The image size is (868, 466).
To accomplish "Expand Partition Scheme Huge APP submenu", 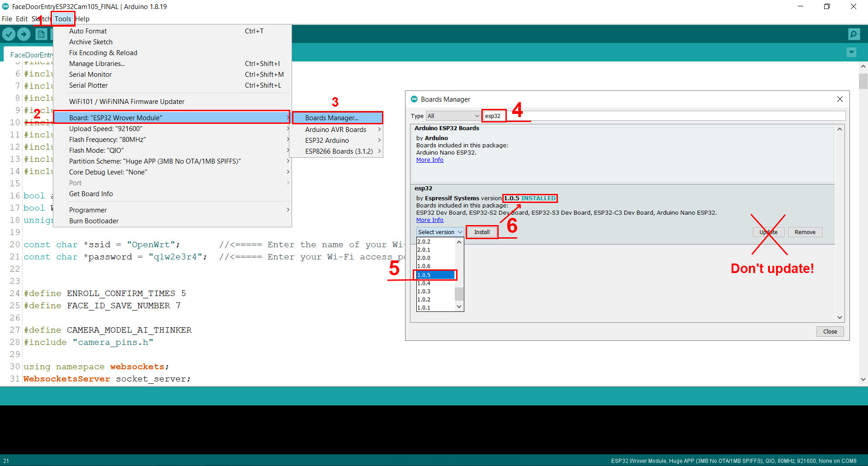I will [172, 161].
